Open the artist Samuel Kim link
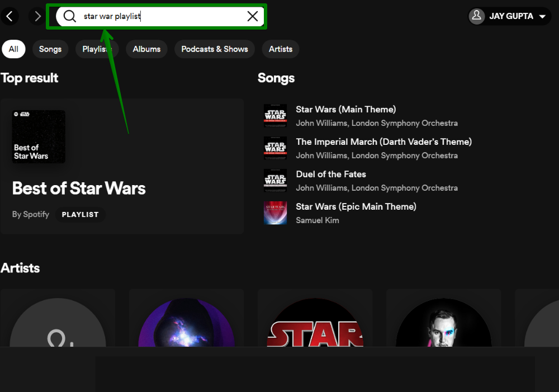 pos(318,220)
